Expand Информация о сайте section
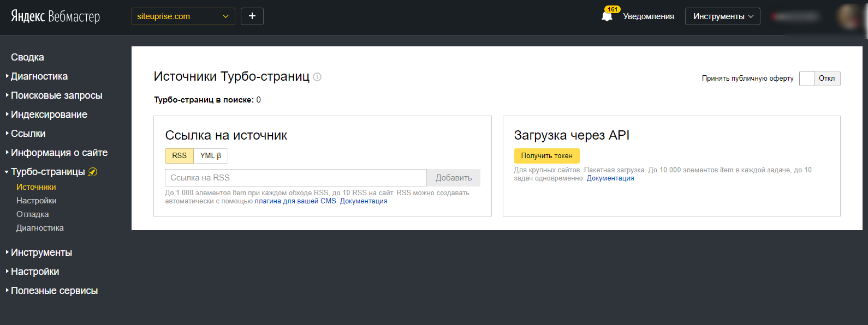868x325 pixels. [x=59, y=153]
